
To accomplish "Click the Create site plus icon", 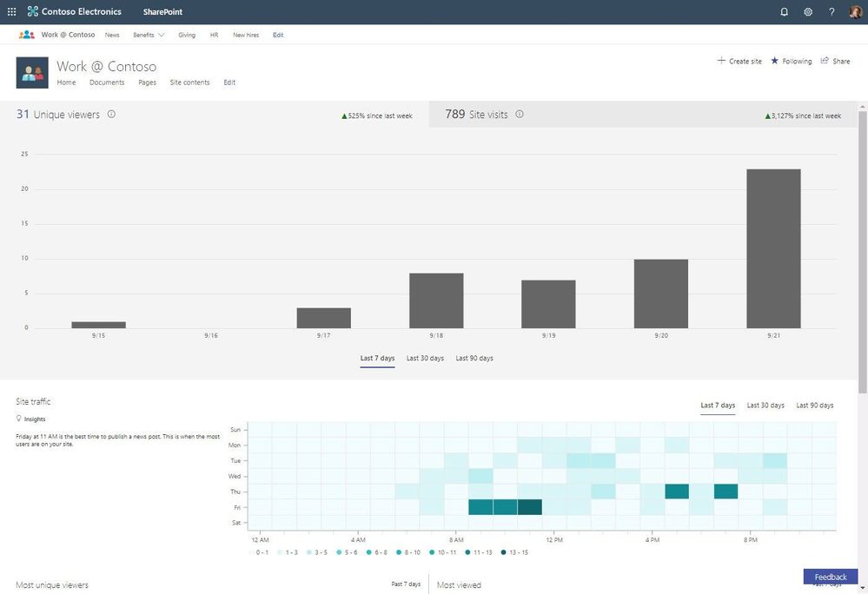I will coord(721,60).
